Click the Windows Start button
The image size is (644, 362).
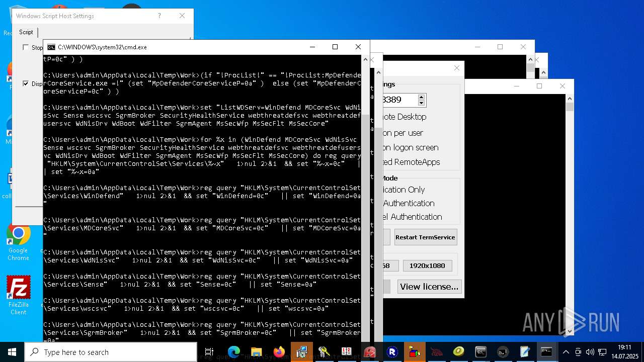[x=12, y=352]
